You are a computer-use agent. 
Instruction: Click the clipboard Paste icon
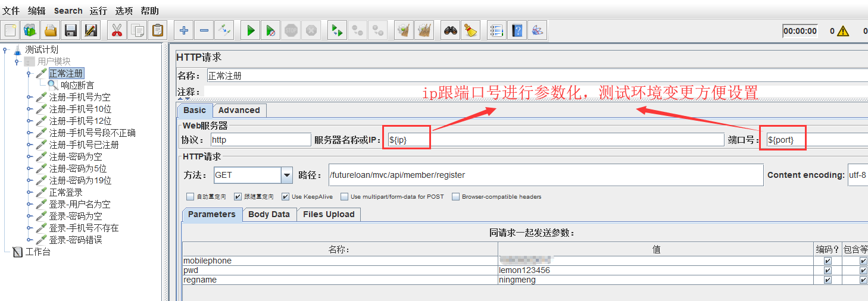pos(157,30)
